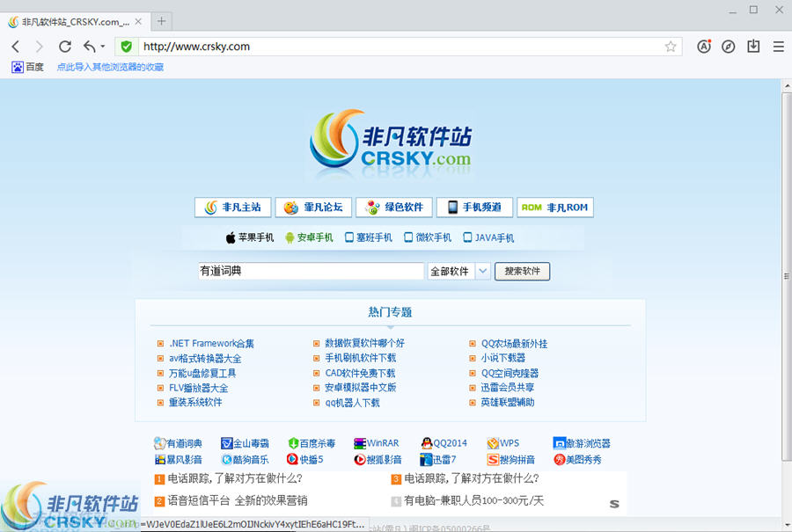Click the undo closed tab arrow icon
Image resolution: width=792 pixels, height=532 pixels.
click(90, 47)
